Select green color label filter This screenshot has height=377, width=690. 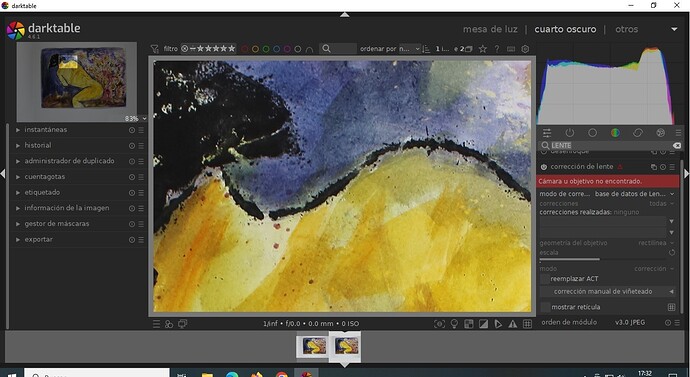(x=266, y=49)
